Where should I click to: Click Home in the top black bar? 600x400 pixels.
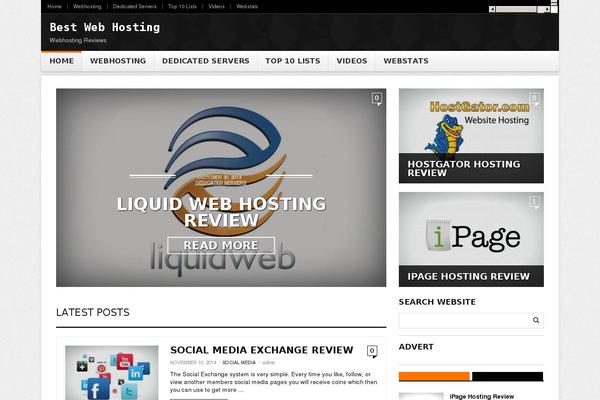54,7
